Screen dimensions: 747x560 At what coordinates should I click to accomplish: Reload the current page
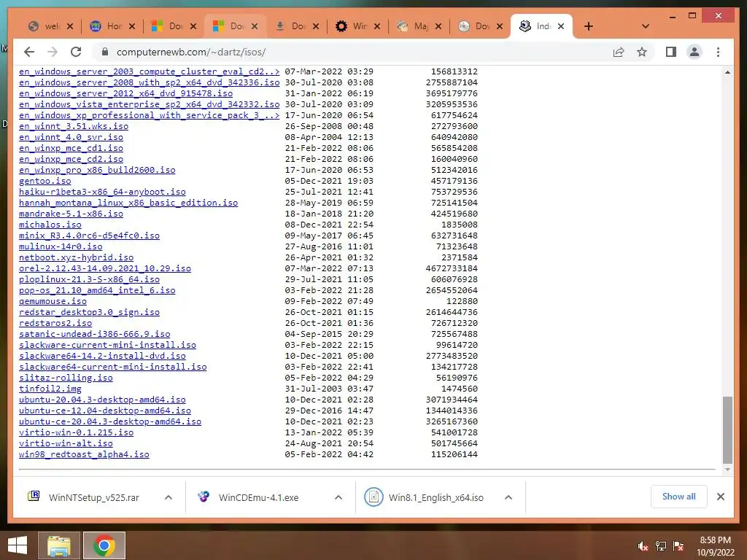pos(76,52)
